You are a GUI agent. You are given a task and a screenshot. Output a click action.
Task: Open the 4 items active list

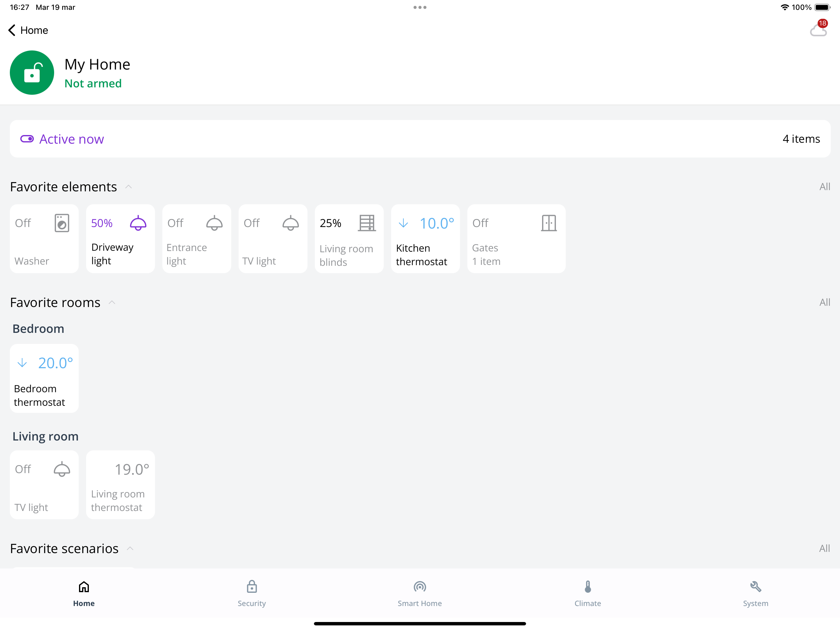click(801, 139)
